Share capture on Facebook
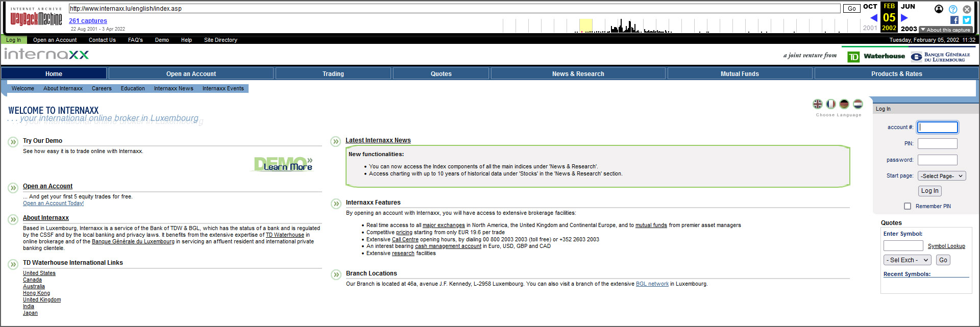Viewport: 980px width, 327px height. click(x=954, y=20)
